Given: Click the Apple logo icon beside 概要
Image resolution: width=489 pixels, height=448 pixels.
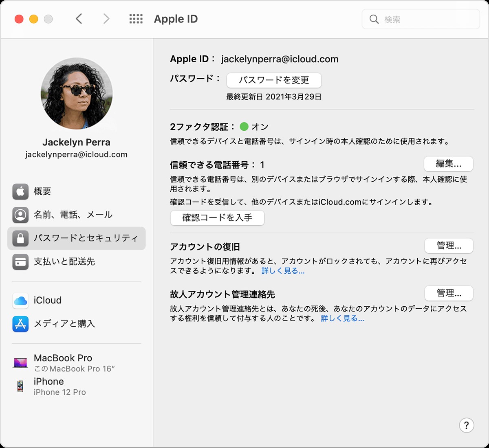Looking at the screenshot, I should coord(20,191).
